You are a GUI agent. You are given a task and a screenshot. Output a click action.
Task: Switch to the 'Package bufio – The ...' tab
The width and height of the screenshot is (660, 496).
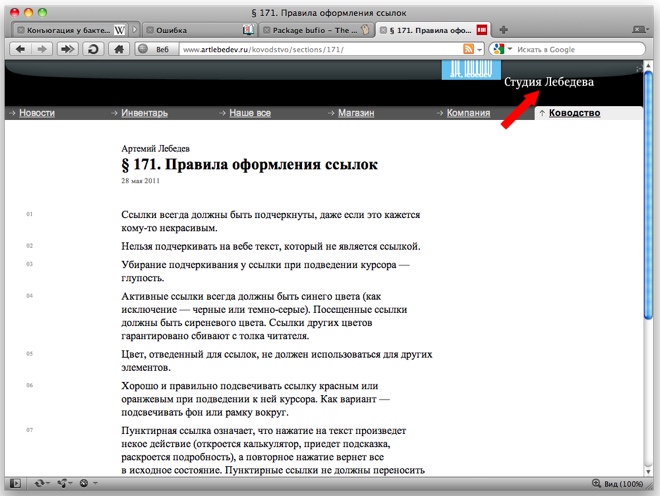click(x=316, y=30)
